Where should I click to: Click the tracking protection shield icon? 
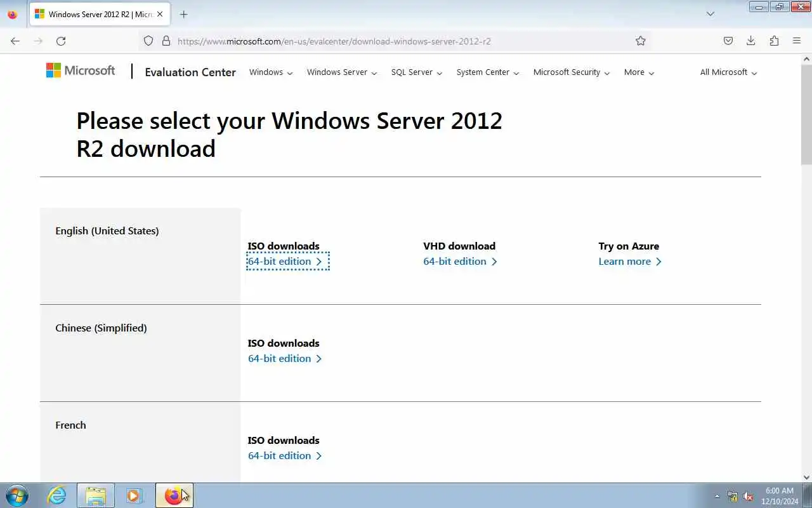148,41
